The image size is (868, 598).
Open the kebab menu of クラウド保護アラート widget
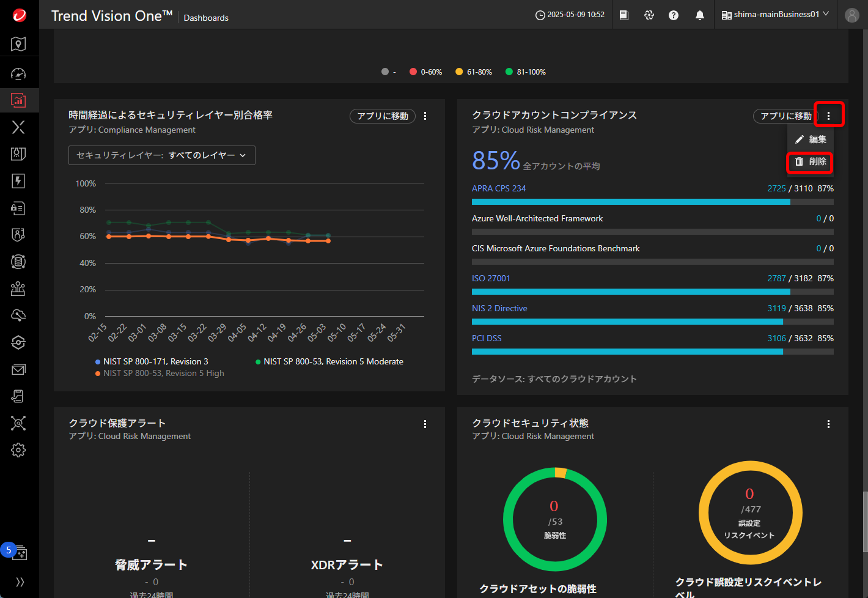tap(425, 424)
